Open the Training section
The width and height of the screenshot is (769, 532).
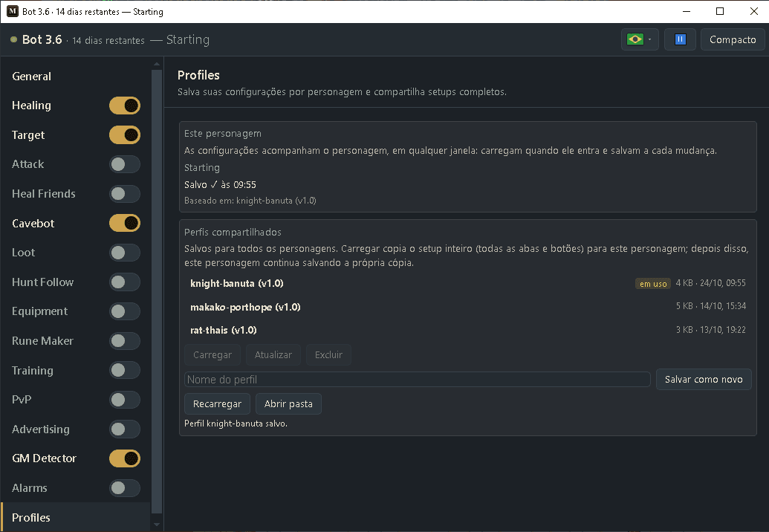(33, 370)
